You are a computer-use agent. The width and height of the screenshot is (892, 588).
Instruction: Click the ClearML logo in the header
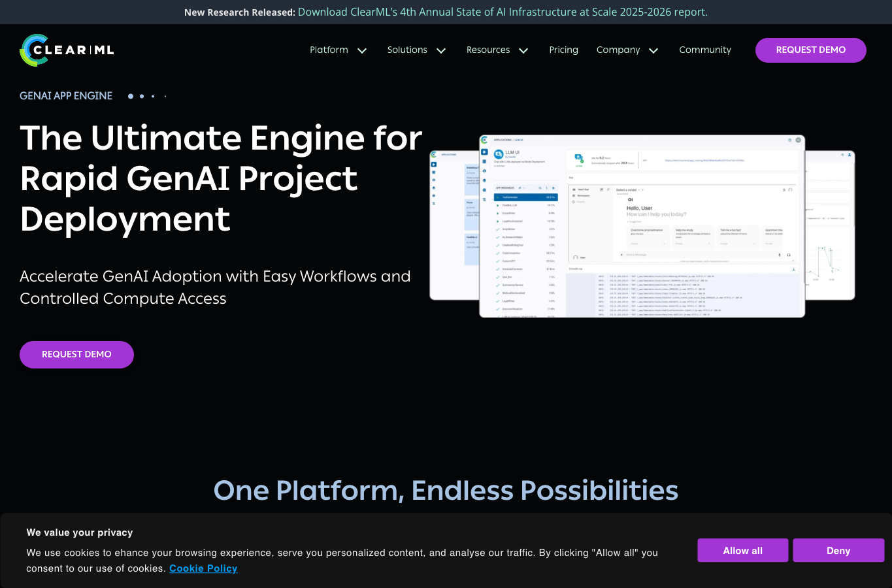click(67, 50)
